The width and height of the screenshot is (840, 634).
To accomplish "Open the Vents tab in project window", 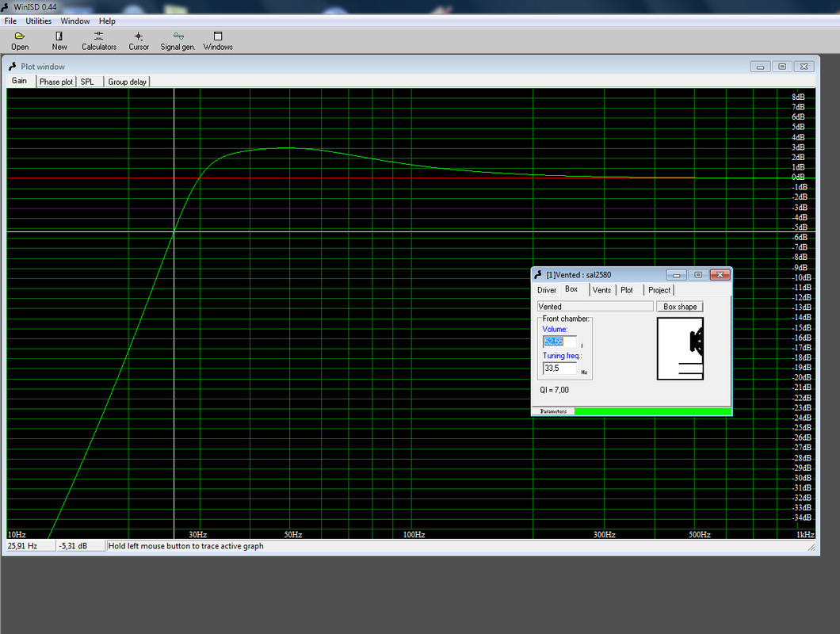I will pyautogui.click(x=601, y=290).
